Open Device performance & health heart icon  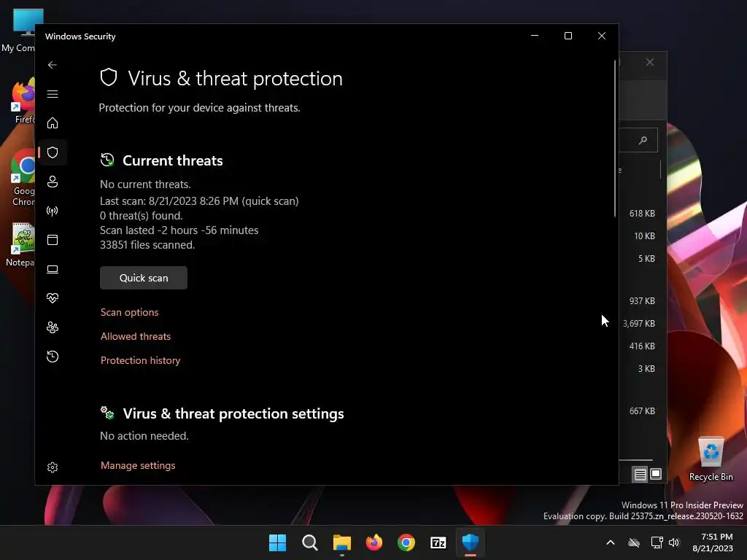[53, 298]
